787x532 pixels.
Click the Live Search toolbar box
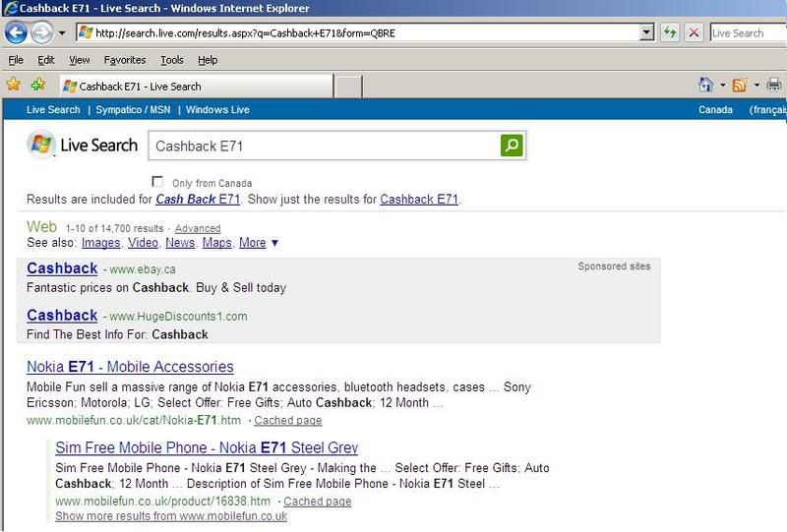[748, 33]
